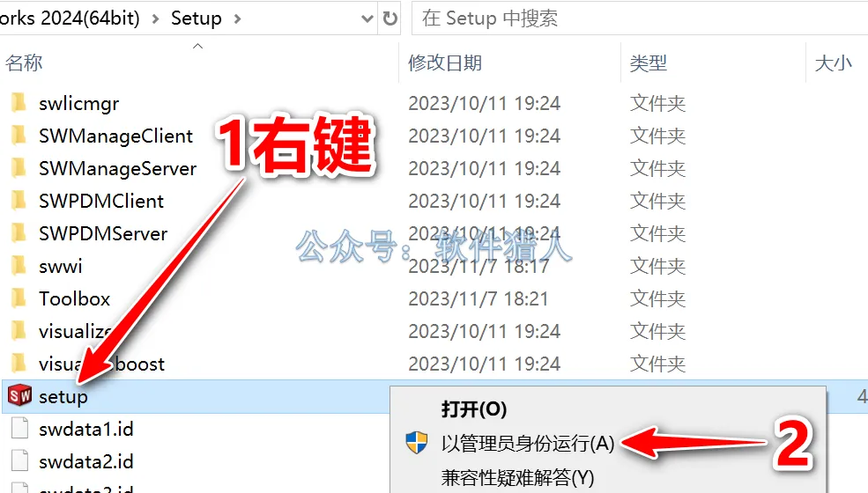Click the swdata2.id file icon
Viewport: 868px width, 493px height.
(20, 461)
